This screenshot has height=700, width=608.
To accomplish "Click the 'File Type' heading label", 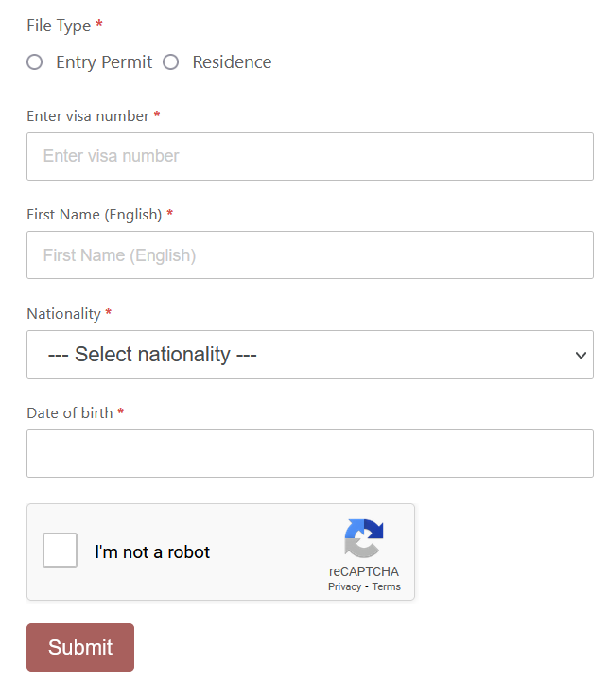I will tap(59, 26).
